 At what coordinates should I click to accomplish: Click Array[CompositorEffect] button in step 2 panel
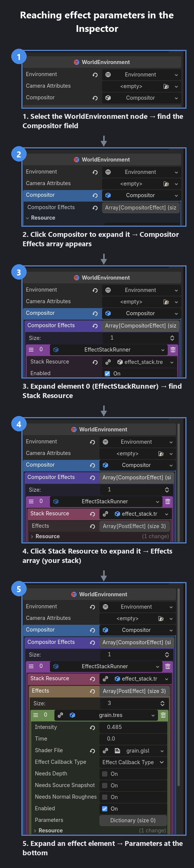[x=141, y=208]
